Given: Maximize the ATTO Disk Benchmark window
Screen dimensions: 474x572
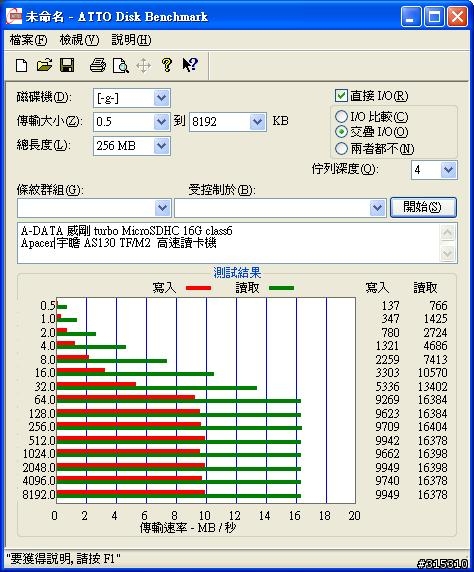Looking at the screenshot, I should pyautogui.click(x=434, y=17).
